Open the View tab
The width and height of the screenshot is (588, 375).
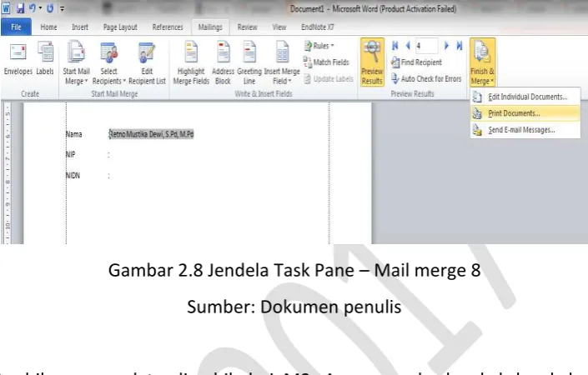(x=279, y=27)
